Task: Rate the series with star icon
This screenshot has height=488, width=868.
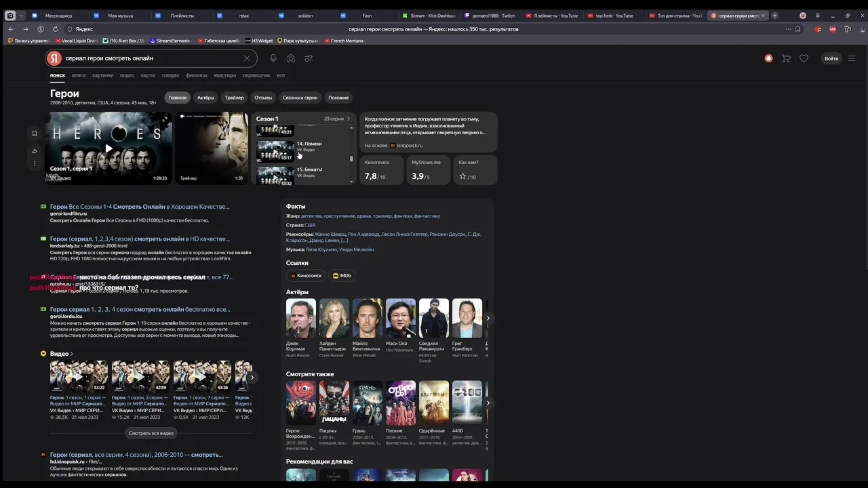Action: (463, 176)
